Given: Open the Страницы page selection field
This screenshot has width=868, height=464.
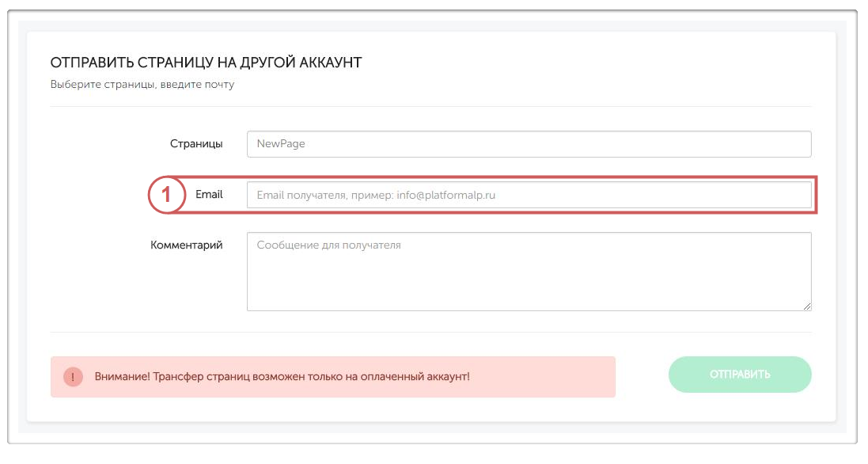Looking at the screenshot, I should tap(529, 144).
